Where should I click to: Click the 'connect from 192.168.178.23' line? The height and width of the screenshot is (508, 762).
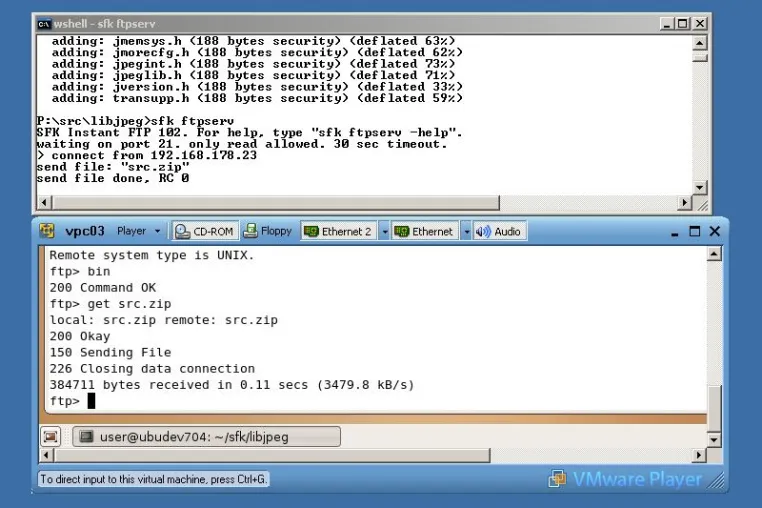click(147, 156)
